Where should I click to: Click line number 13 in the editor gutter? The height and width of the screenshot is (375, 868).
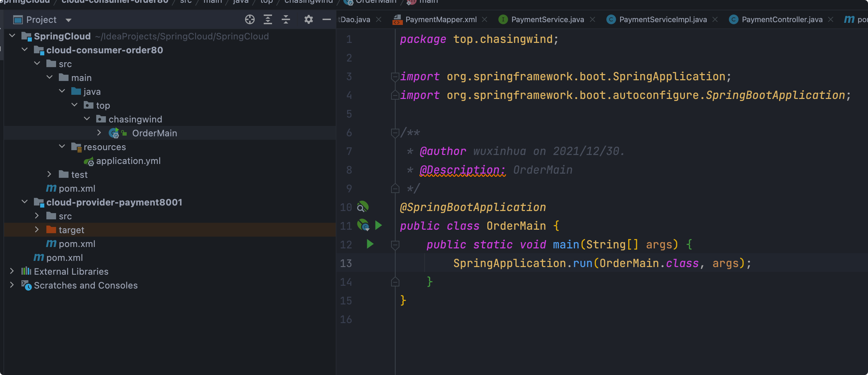(346, 263)
